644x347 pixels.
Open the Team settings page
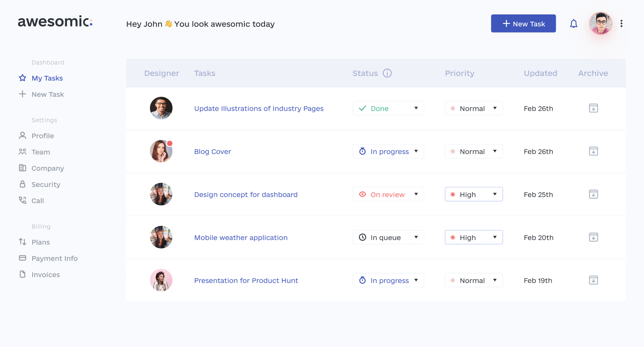[40, 152]
